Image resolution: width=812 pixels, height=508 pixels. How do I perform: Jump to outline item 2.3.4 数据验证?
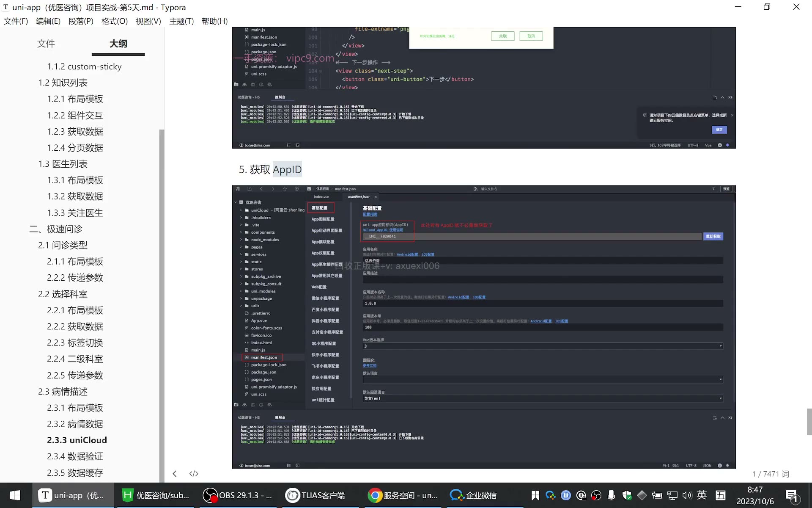(75, 456)
